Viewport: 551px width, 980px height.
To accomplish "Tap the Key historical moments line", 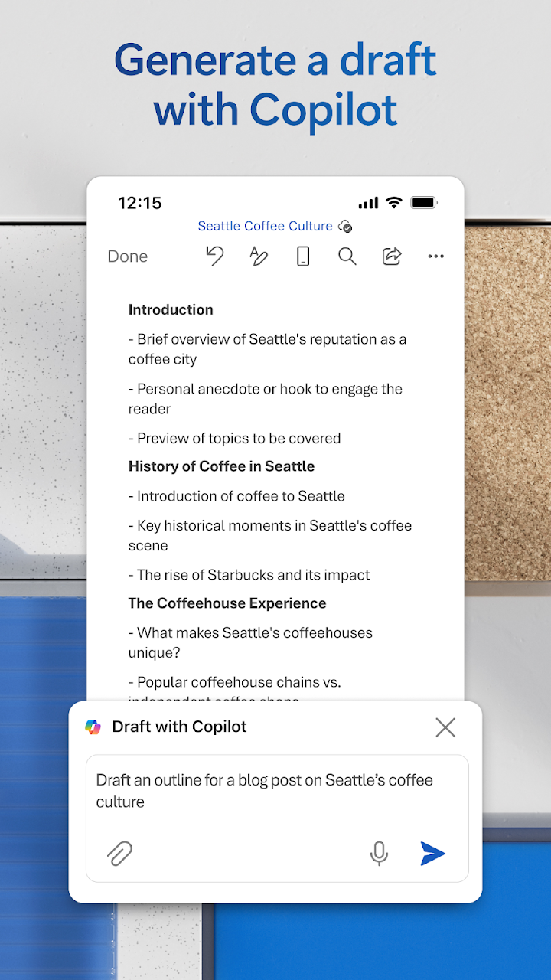I will click(269, 535).
